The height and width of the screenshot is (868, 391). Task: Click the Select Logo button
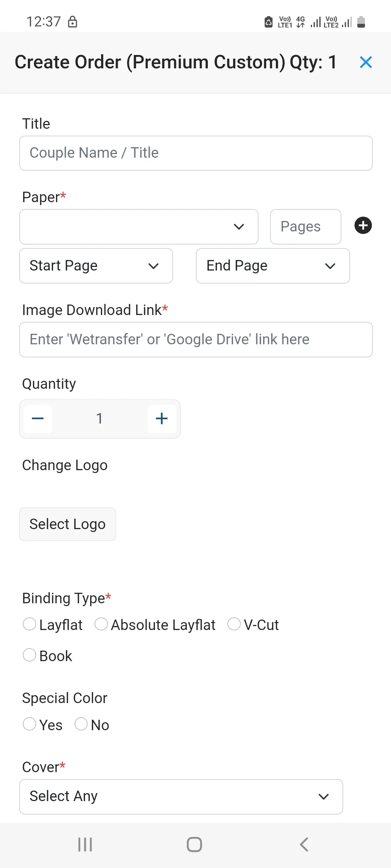click(x=67, y=524)
